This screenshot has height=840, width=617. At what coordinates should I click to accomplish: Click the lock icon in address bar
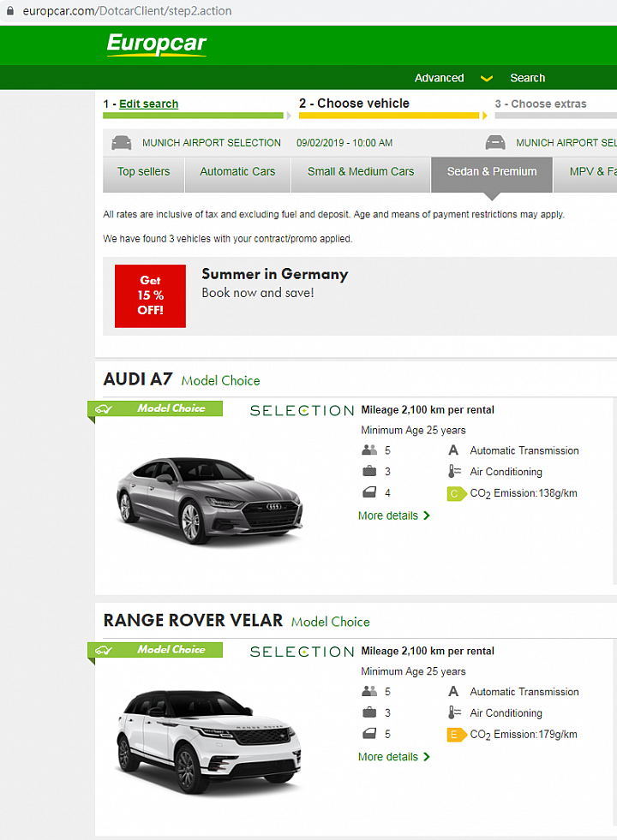[9, 11]
